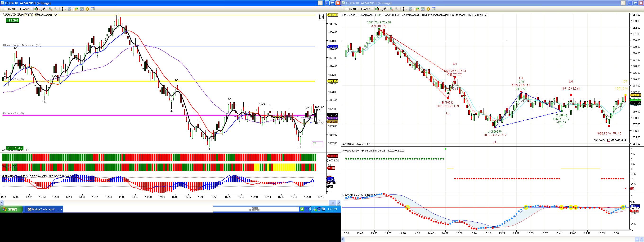
Task: Click the 1074.25 yellow price marker
Action: point(333,81)
